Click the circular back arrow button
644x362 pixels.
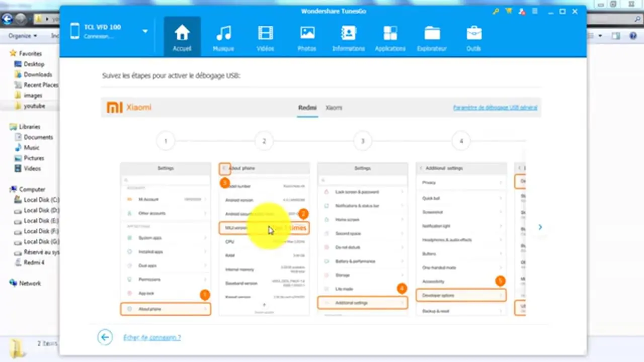(x=105, y=337)
